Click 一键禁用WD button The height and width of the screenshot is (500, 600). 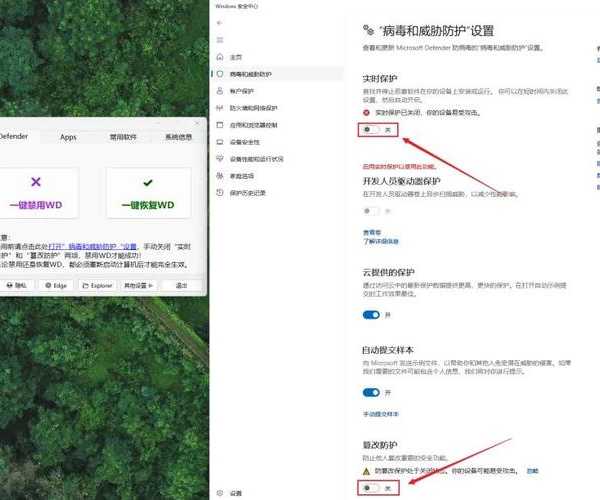[36, 193]
